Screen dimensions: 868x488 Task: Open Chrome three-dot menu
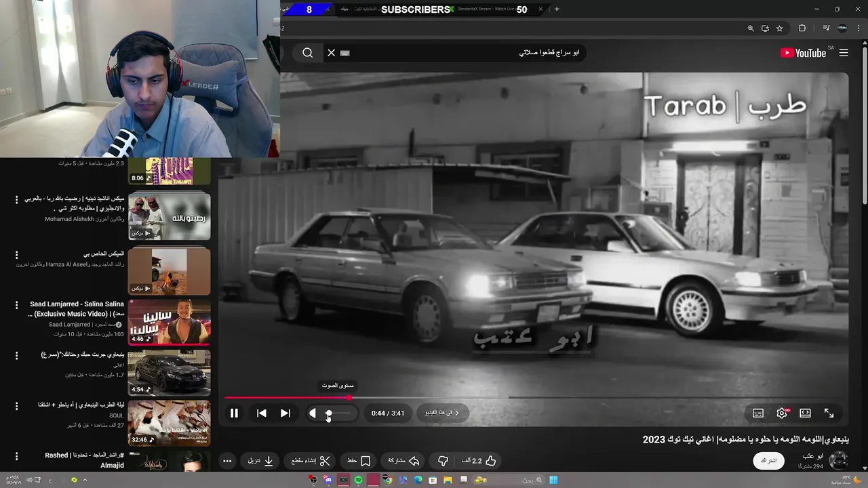[x=860, y=28]
